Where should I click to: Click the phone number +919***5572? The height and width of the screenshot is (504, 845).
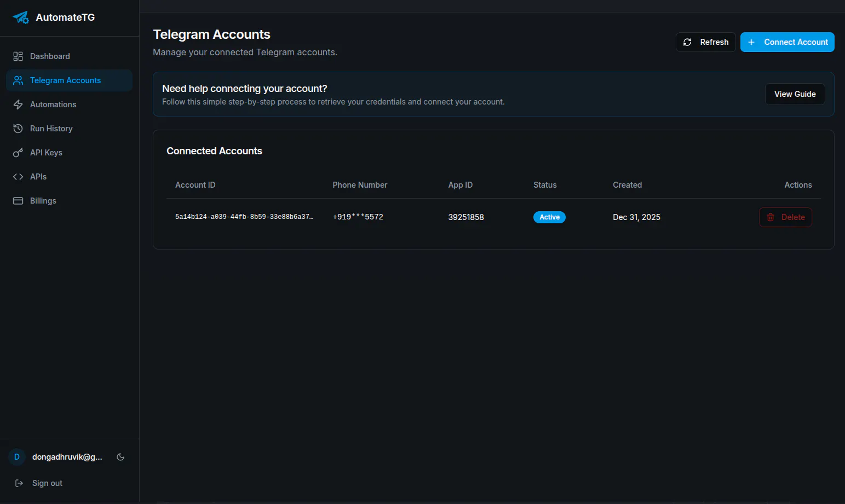[x=358, y=217]
